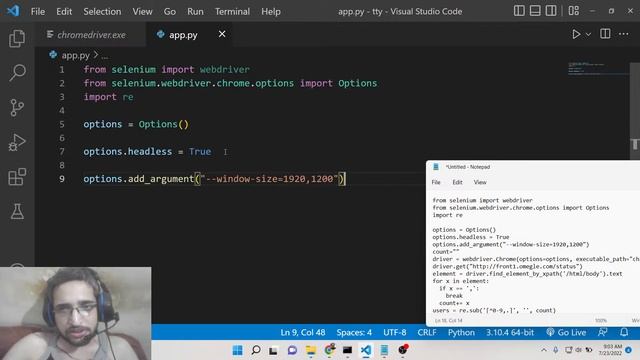This screenshot has height=360, width=640.
Task: Toggle the bottom panel layout icon
Action: (x=535, y=11)
